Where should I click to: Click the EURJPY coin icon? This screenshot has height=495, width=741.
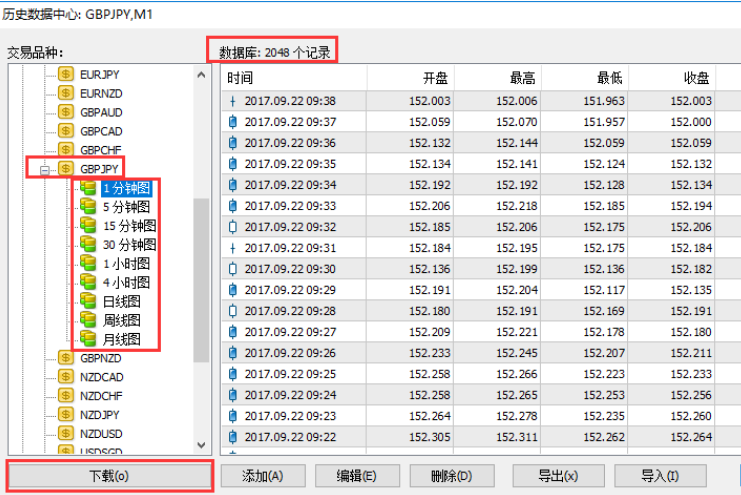click(x=67, y=74)
